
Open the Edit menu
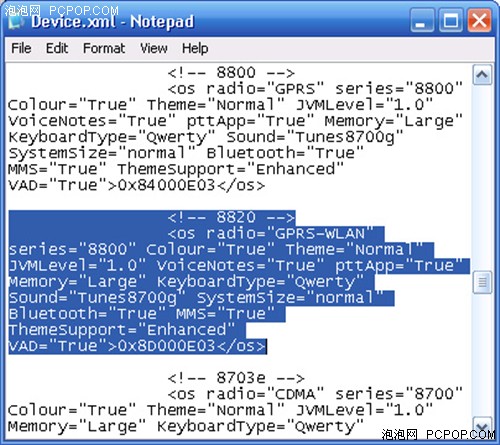57,48
